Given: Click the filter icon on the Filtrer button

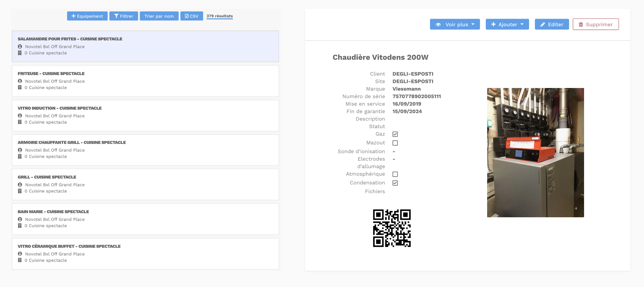Looking at the screenshot, I should pos(116,16).
